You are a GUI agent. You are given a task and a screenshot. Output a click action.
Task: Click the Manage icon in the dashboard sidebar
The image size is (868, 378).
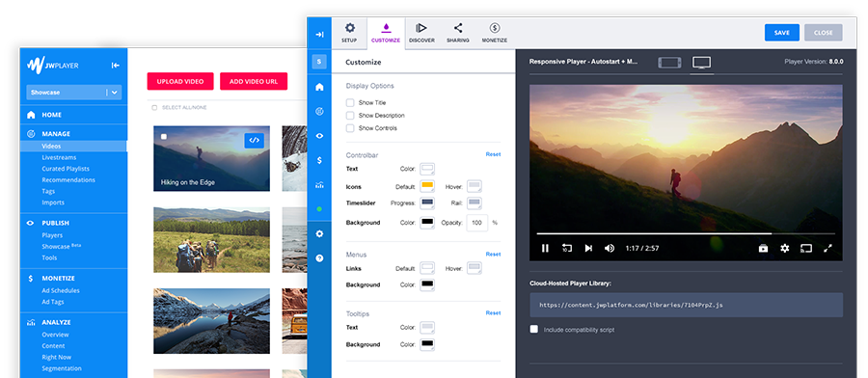click(31, 134)
